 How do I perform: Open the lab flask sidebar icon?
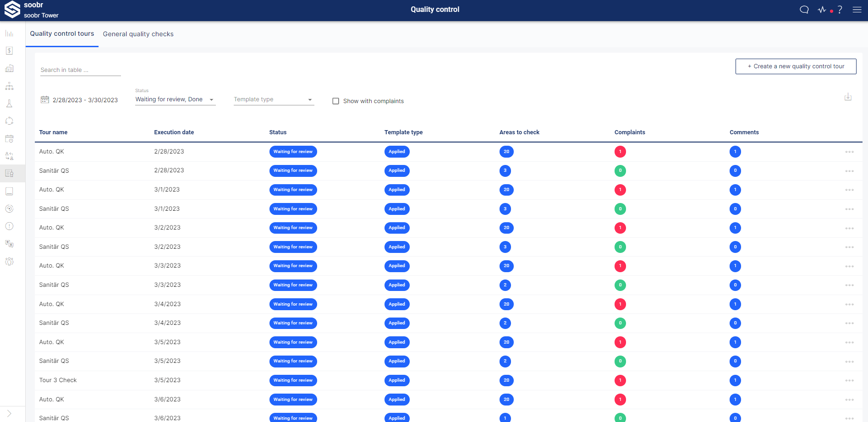(9, 104)
